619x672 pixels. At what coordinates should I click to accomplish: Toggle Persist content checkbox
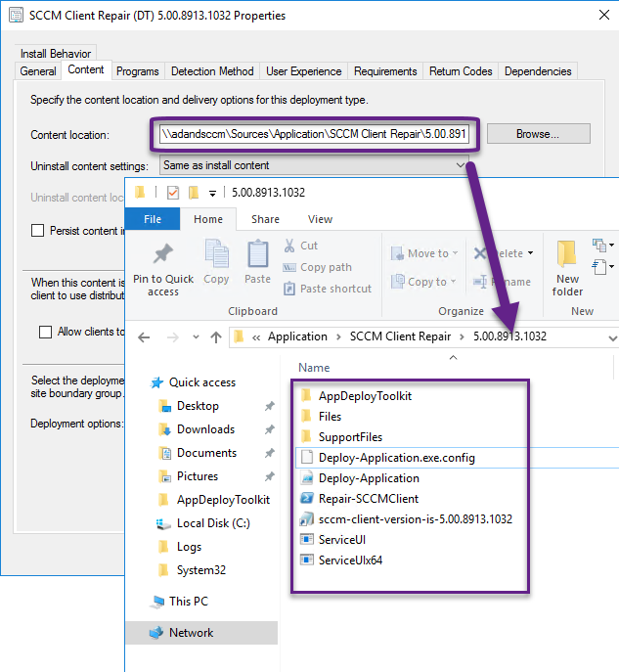tap(38, 231)
